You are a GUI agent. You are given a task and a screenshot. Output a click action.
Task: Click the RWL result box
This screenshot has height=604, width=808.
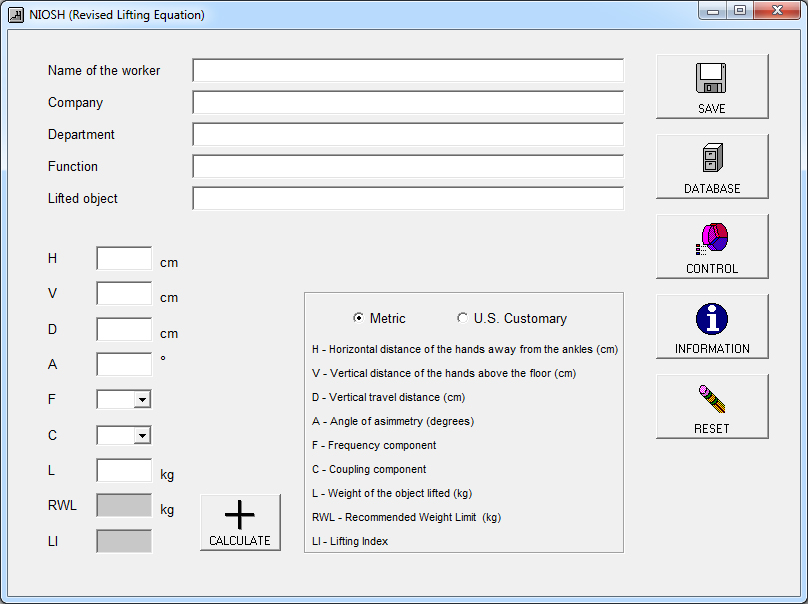point(124,506)
